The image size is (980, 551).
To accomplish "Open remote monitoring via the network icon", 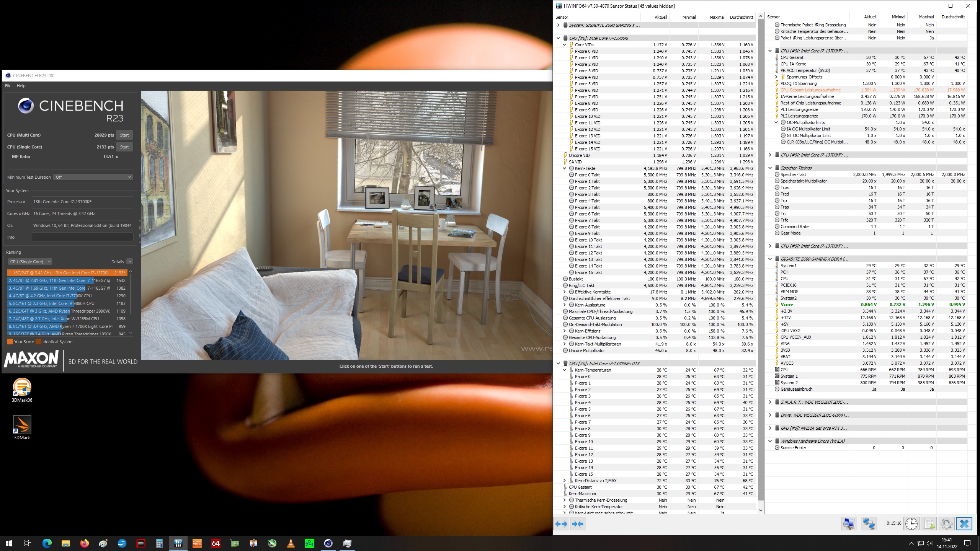I will pyautogui.click(x=869, y=523).
